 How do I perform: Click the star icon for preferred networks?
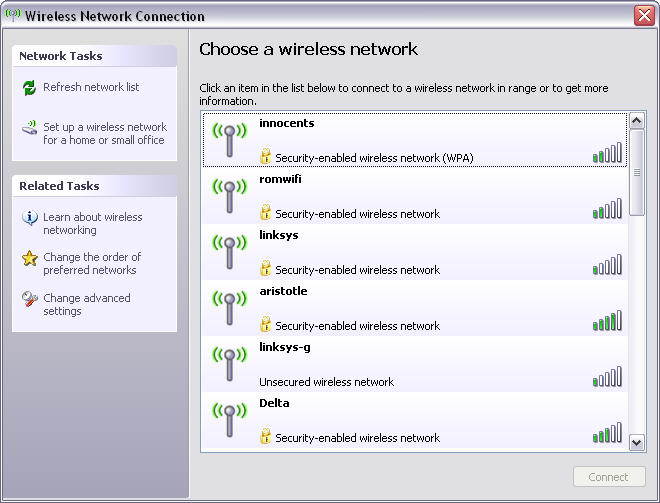29,258
